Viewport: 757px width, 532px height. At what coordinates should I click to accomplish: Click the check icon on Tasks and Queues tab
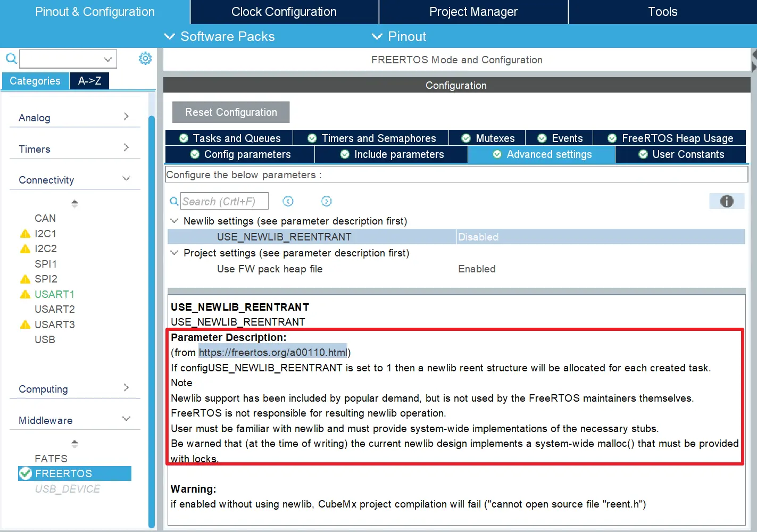pyautogui.click(x=184, y=138)
